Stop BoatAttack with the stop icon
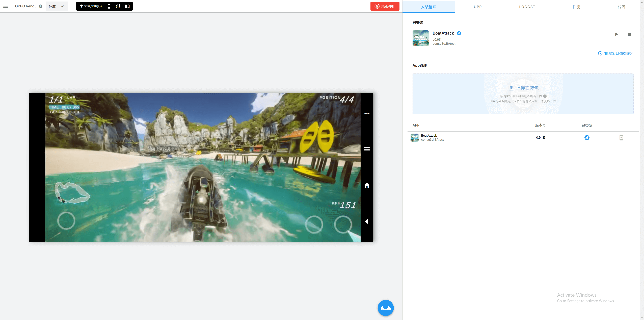The image size is (644, 320). [629, 34]
